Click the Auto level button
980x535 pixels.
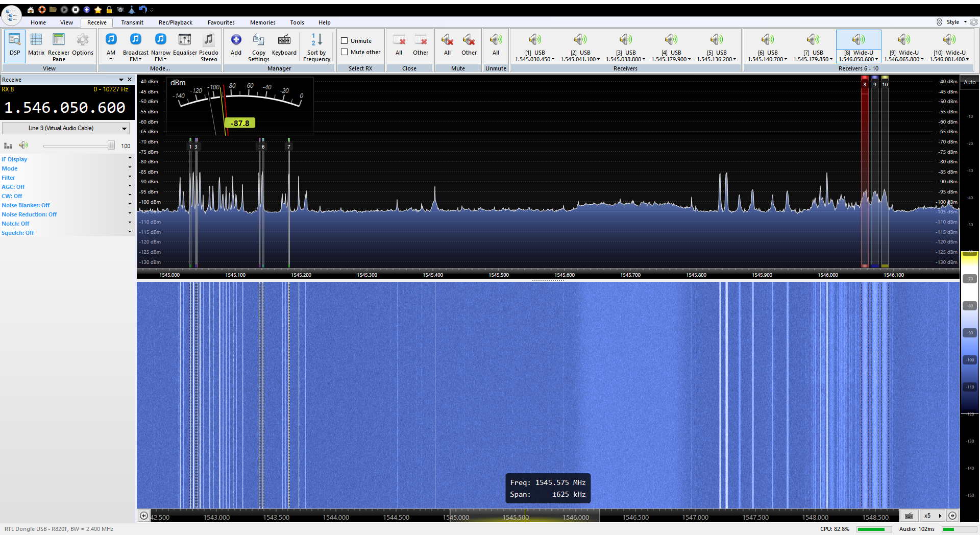click(969, 82)
